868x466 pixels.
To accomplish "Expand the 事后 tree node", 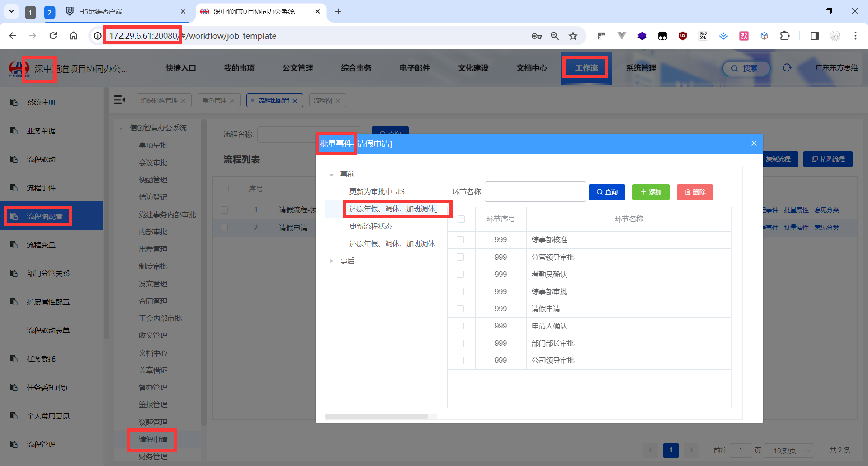I will (x=331, y=261).
